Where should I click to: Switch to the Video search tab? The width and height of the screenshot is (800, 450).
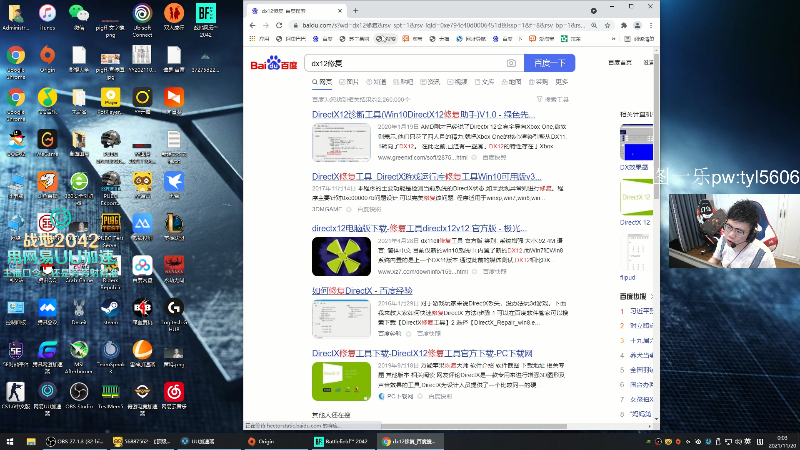click(x=457, y=82)
